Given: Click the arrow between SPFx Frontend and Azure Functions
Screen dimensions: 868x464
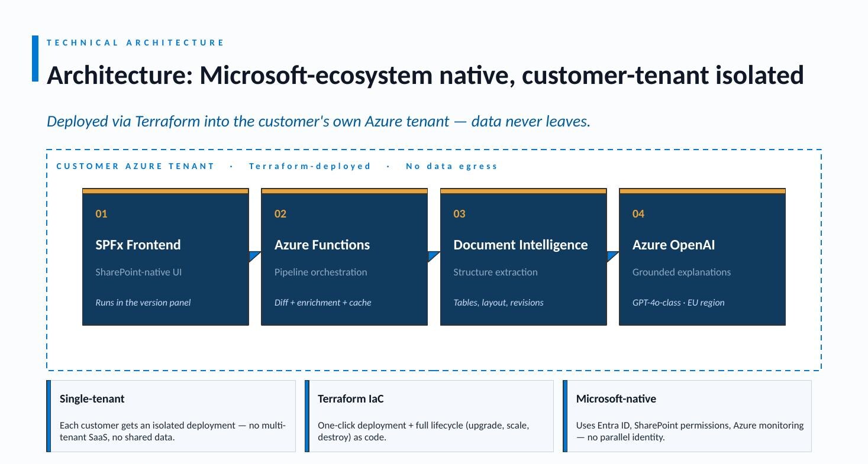Looking at the screenshot, I should click(x=255, y=257).
